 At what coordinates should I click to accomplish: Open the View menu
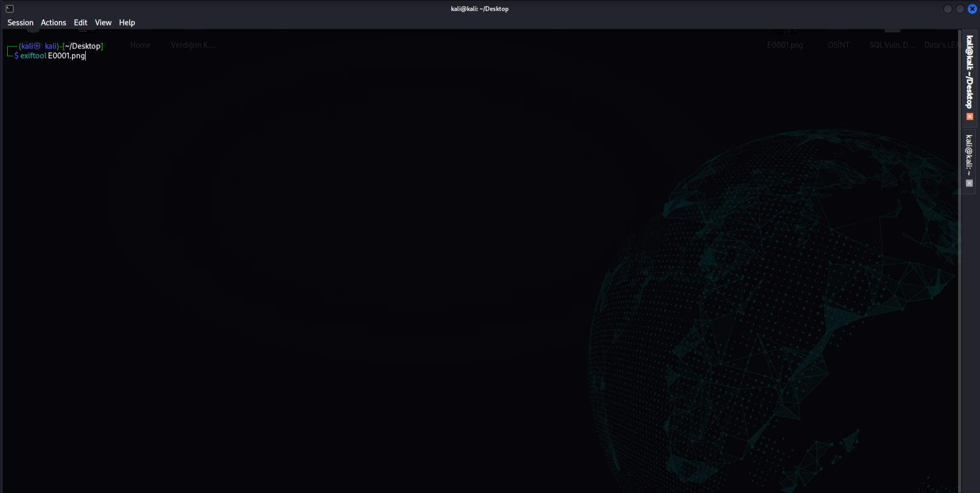click(103, 22)
